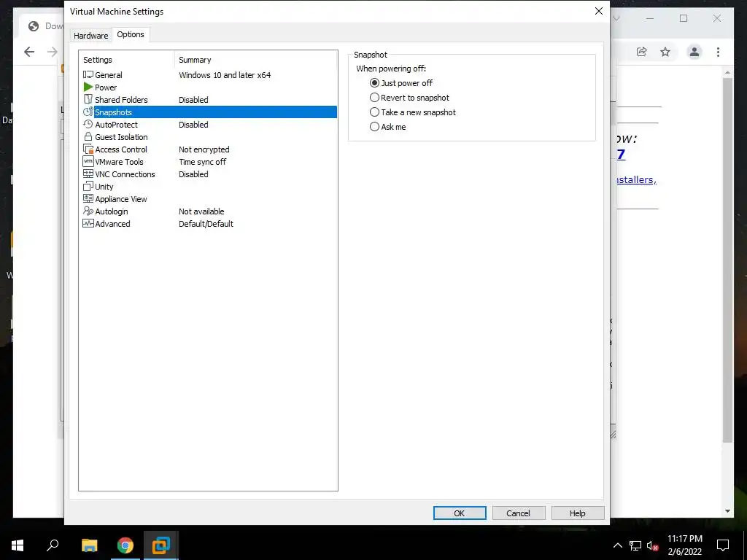The height and width of the screenshot is (560, 747).
Task: Select the Shared Folders row
Action: click(x=209, y=99)
